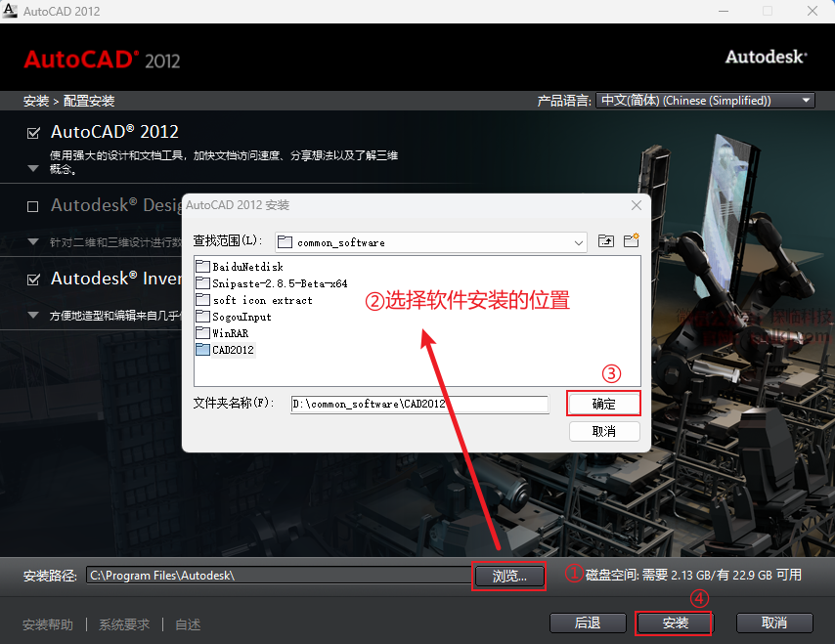835x644 pixels.
Task: Minimize the AutoCAD 2012 installer window
Action: [724, 11]
